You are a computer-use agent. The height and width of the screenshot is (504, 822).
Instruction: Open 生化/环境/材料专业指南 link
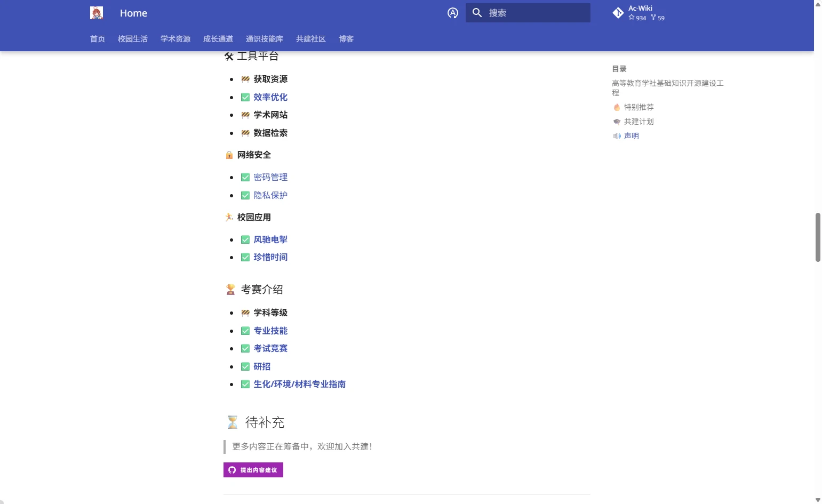tap(299, 384)
